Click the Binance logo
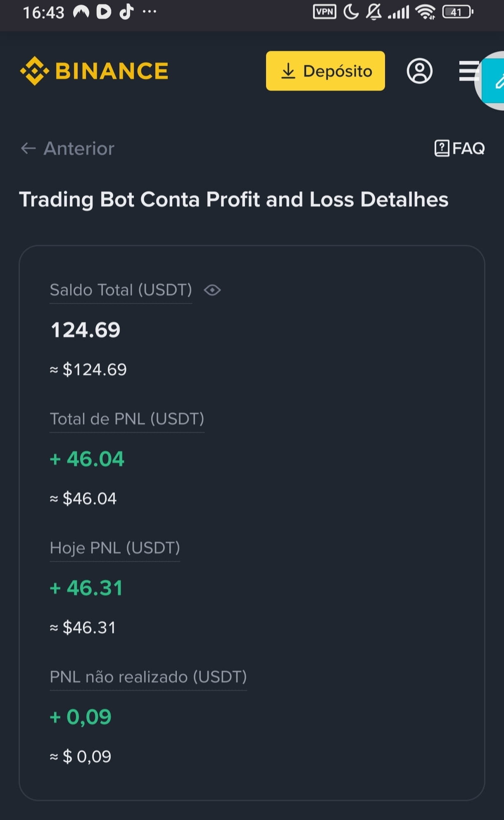The width and height of the screenshot is (504, 820). [x=94, y=71]
